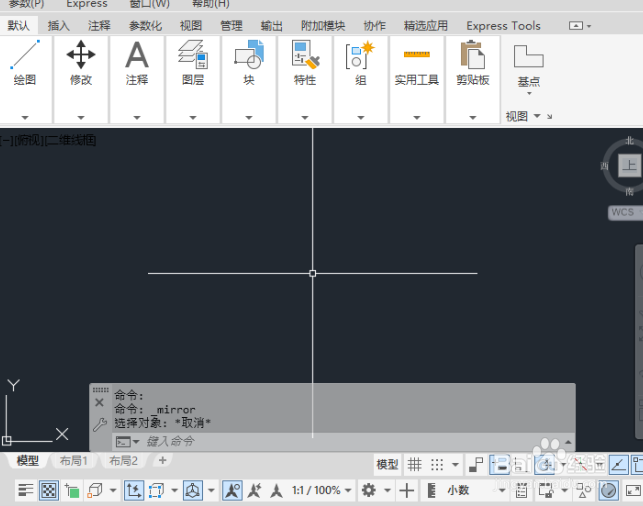Switch to the 输出 ribbon tab
Screen dimensions: 643x506
coord(271,26)
